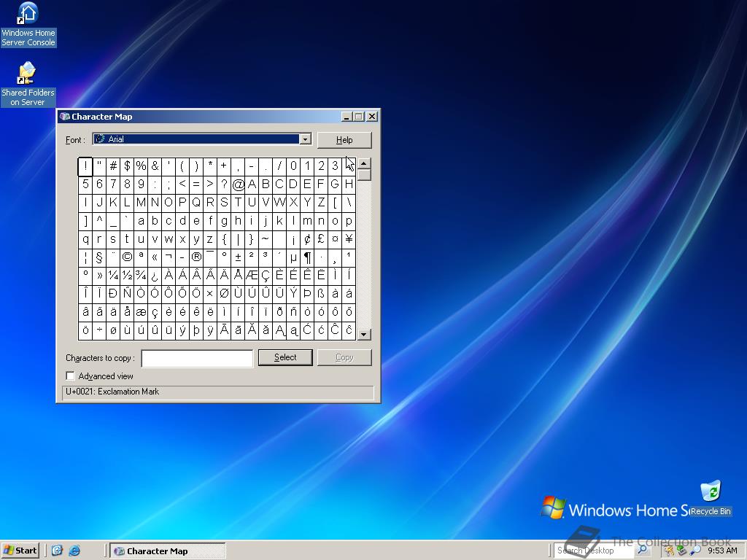The image size is (747, 560).
Task: Open the Recycle Bin desktop icon
Action: tap(711, 499)
